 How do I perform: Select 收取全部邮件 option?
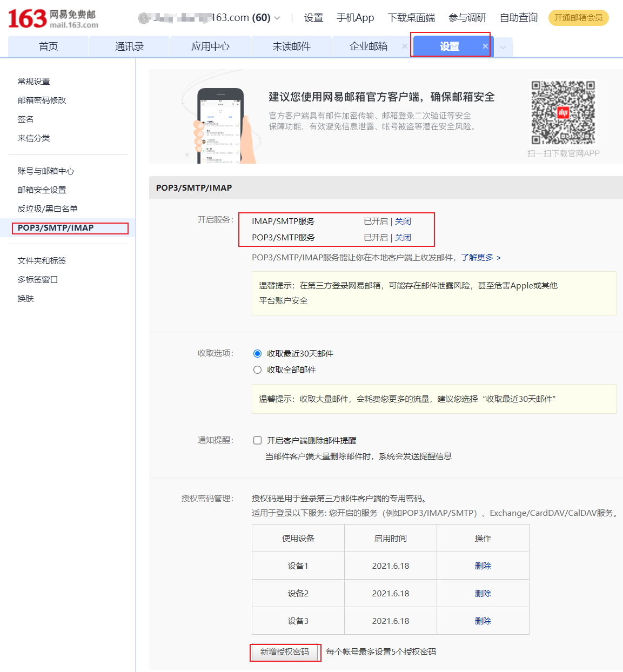click(257, 369)
